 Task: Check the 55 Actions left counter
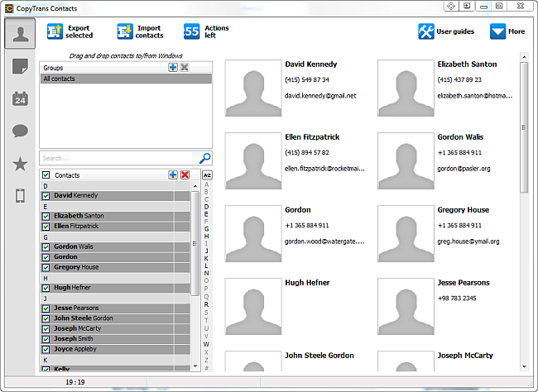click(x=206, y=31)
